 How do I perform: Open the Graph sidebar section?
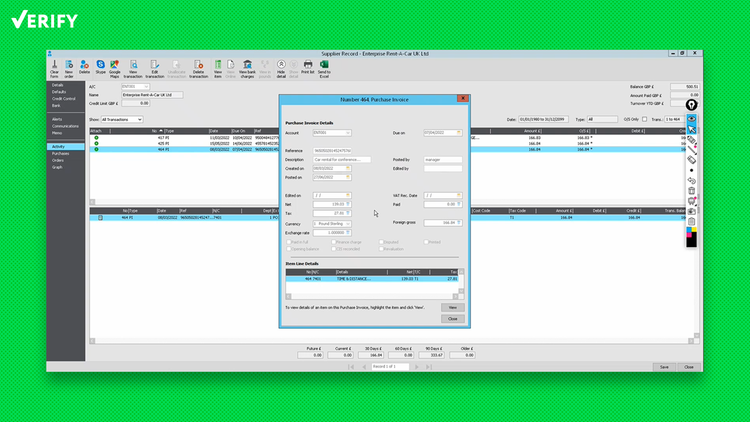(x=57, y=167)
